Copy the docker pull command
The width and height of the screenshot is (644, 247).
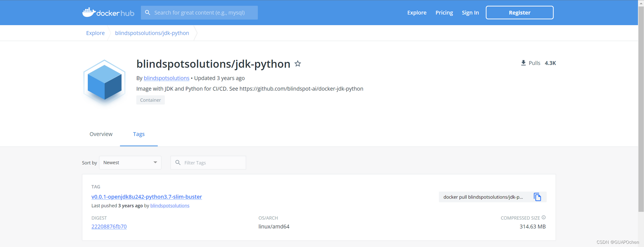tap(537, 197)
